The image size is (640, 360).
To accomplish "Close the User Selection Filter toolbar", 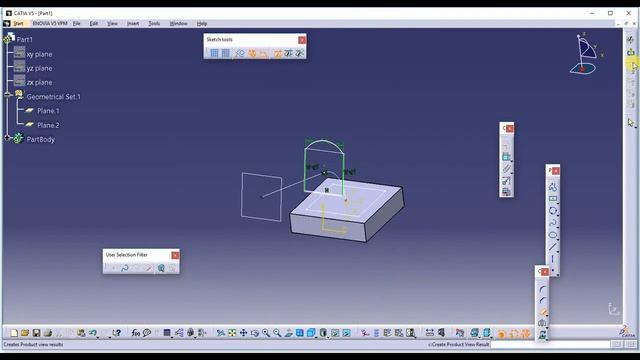I will 175,255.
